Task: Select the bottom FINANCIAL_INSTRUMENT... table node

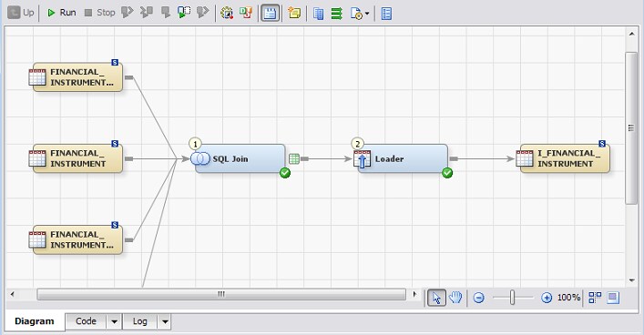Action: [x=77, y=239]
